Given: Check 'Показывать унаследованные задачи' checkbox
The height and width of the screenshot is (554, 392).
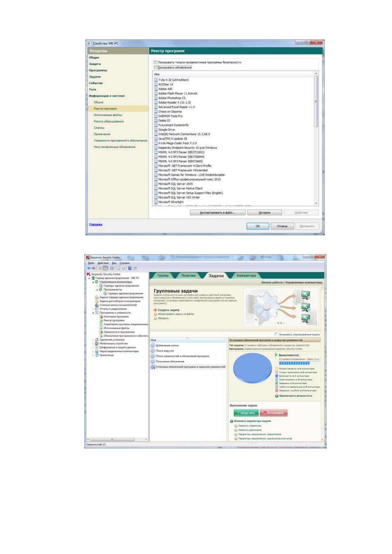Looking at the screenshot, I should 276,334.
